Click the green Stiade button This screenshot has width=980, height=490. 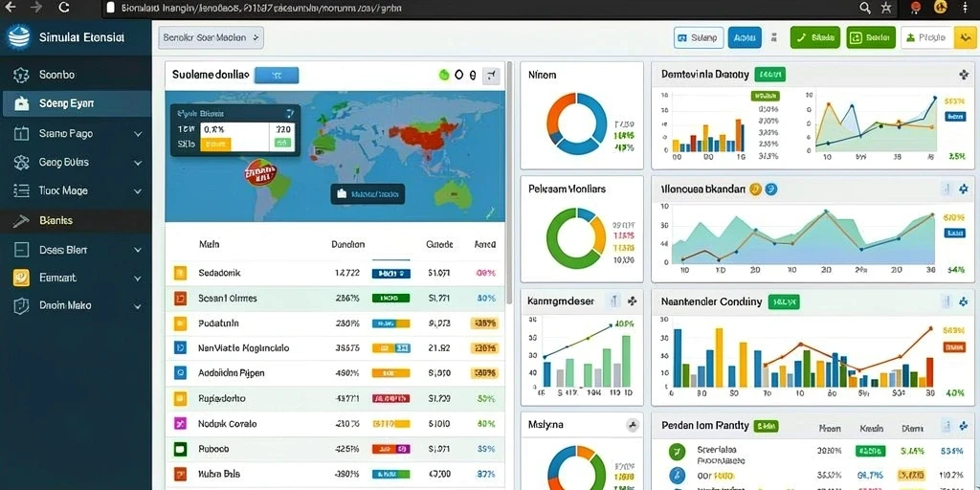pyautogui.click(x=815, y=37)
